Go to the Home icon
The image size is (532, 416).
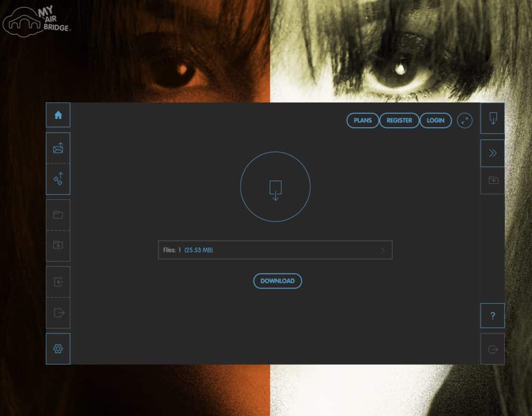[x=58, y=115]
